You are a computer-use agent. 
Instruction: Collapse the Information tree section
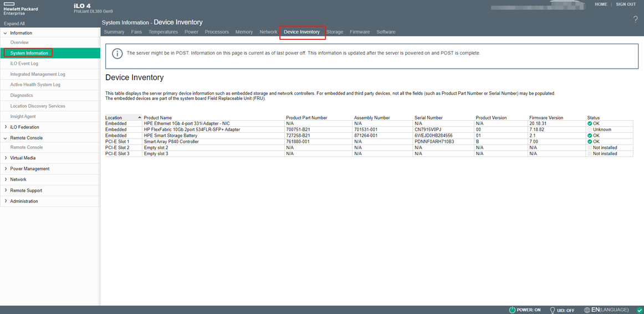(6, 33)
